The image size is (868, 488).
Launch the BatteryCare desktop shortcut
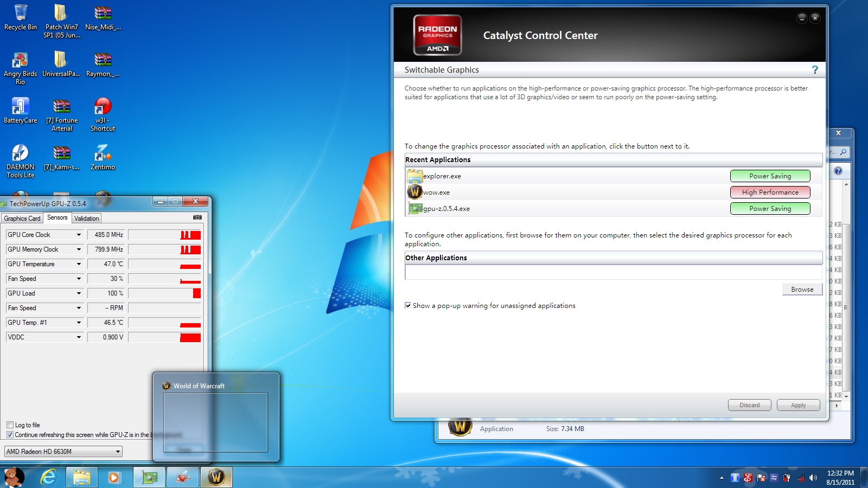(21, 111)
